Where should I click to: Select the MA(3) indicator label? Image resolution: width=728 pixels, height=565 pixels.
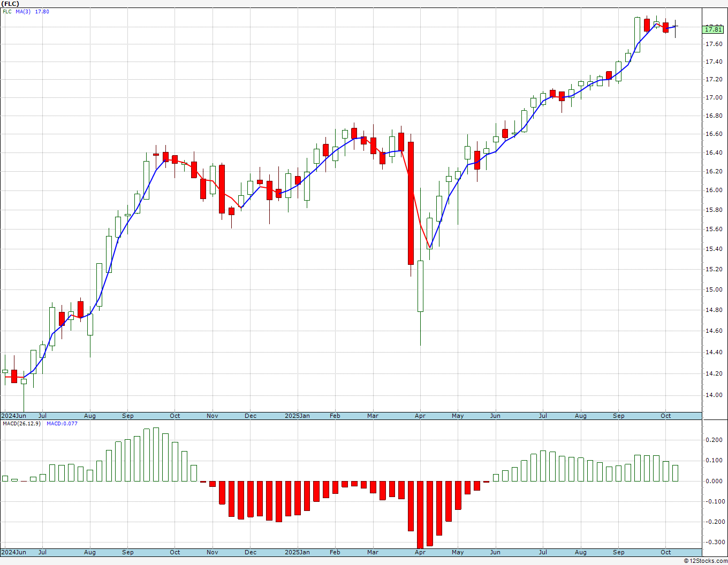[x=24, y=11]
